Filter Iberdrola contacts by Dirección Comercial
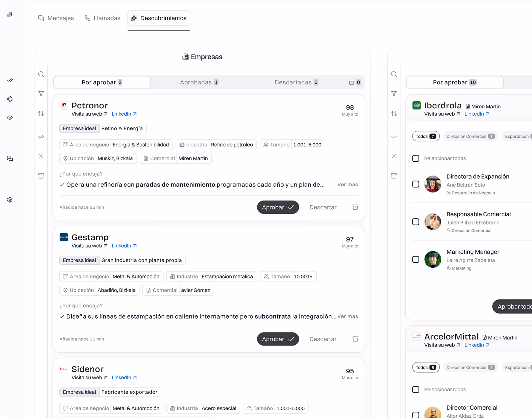This screenshot has width=532, height=418. [470, 136]
